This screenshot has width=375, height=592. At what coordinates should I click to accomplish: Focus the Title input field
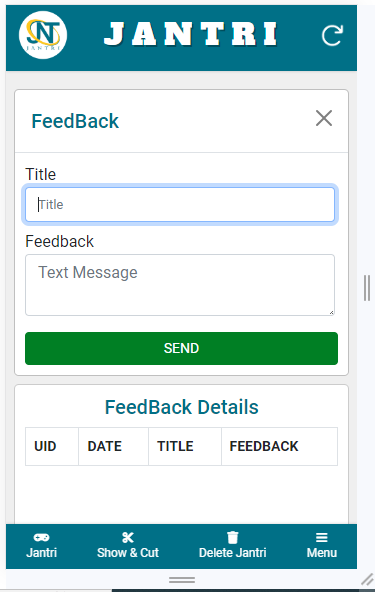(x=180, y=205)
